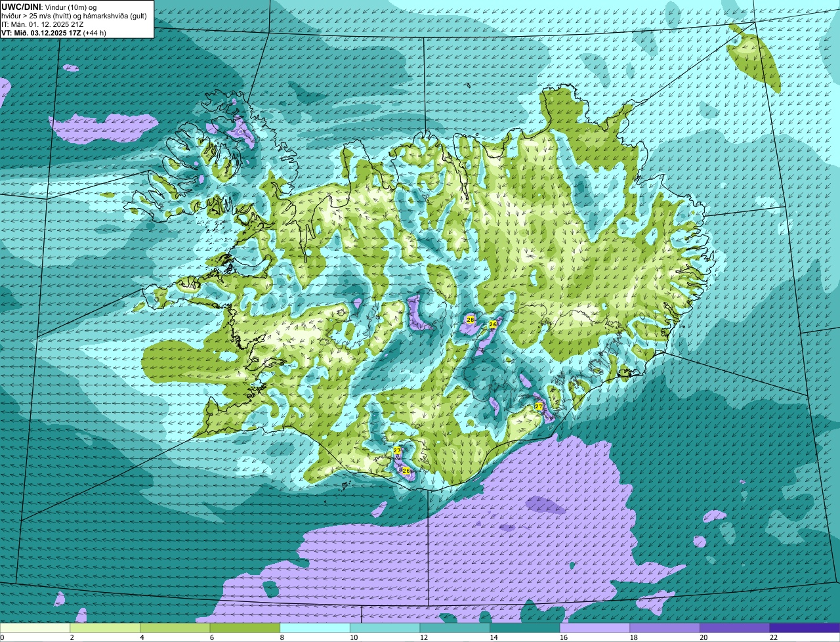The height and width of the screenshot is (642, 840).
Task: Select the 4–6 m/s green legend swatch
Action: point(175,628)
